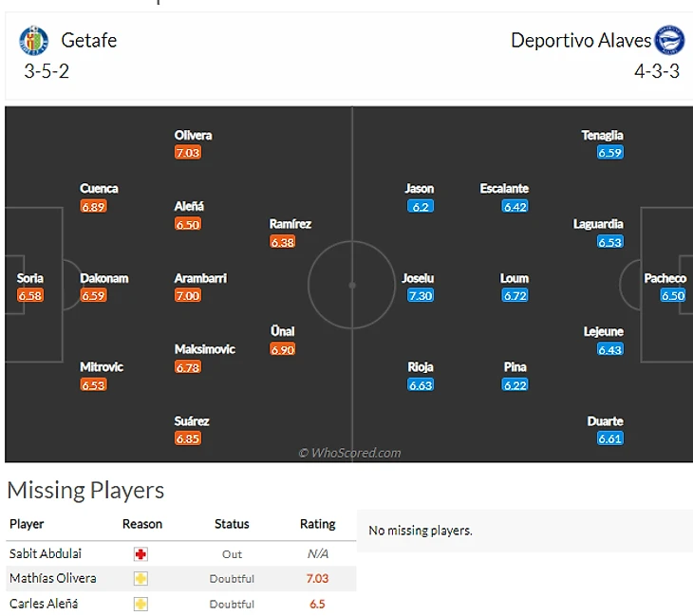Click the Player column header
The width and height of the screenshot is (693, 616).
pos(27,524)
